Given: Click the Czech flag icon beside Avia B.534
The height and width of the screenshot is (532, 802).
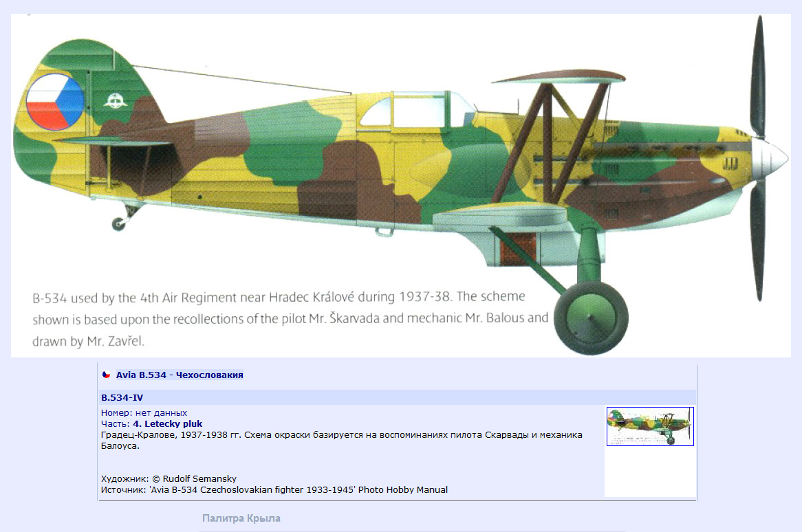Looking at the screenshot, I should coord(107,375).
